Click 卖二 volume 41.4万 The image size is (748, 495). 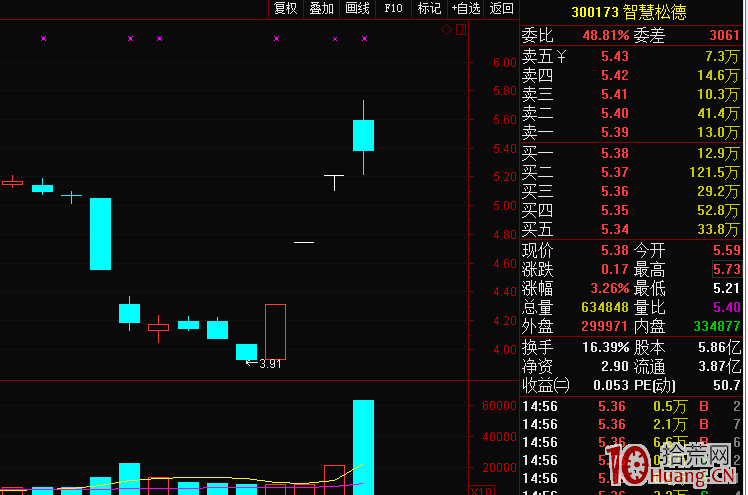718,113
